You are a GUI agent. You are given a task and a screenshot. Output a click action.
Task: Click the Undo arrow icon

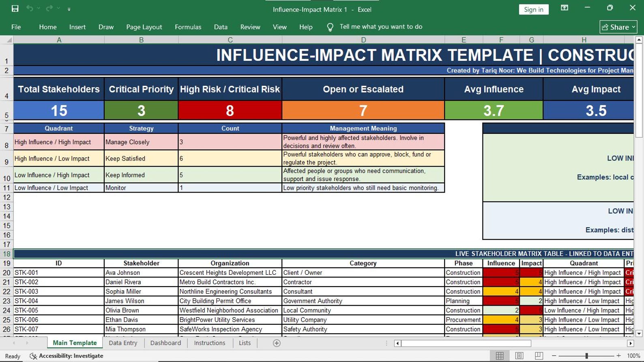(x=30, y=9)
